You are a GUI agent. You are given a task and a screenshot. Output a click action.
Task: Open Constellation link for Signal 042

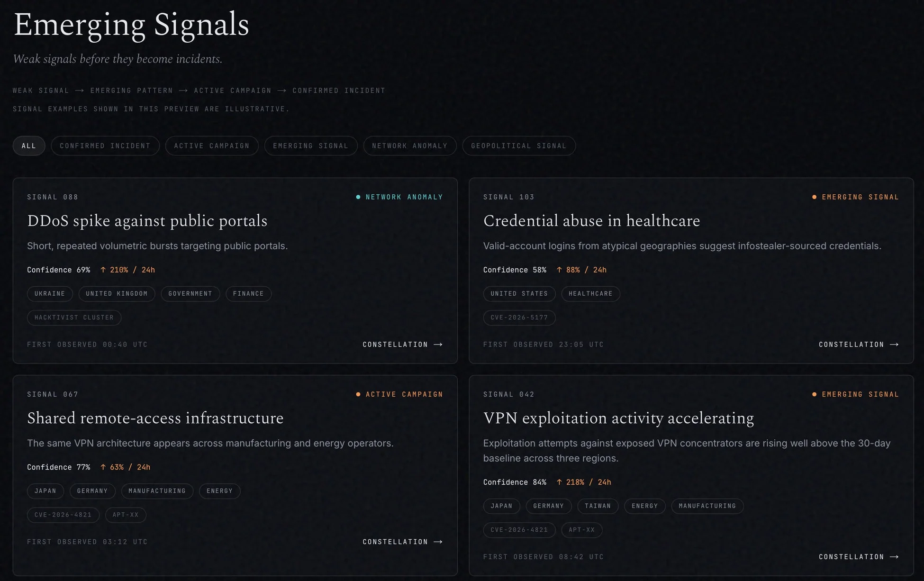pos(859,557)
